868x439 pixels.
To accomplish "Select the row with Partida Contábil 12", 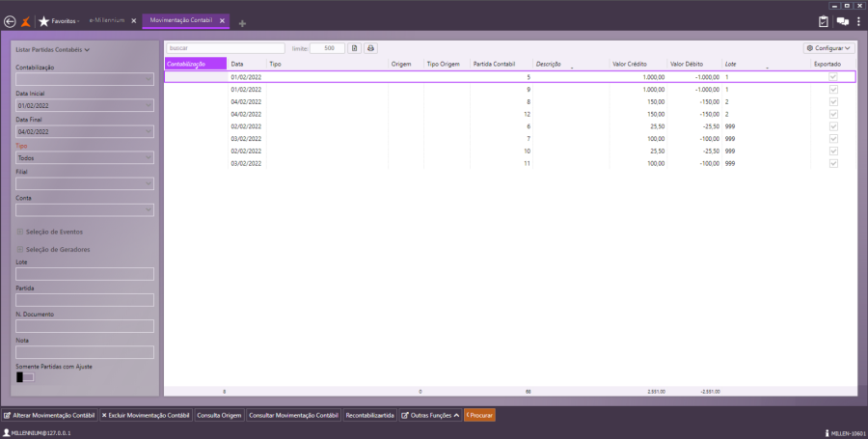I will [510, 114].
